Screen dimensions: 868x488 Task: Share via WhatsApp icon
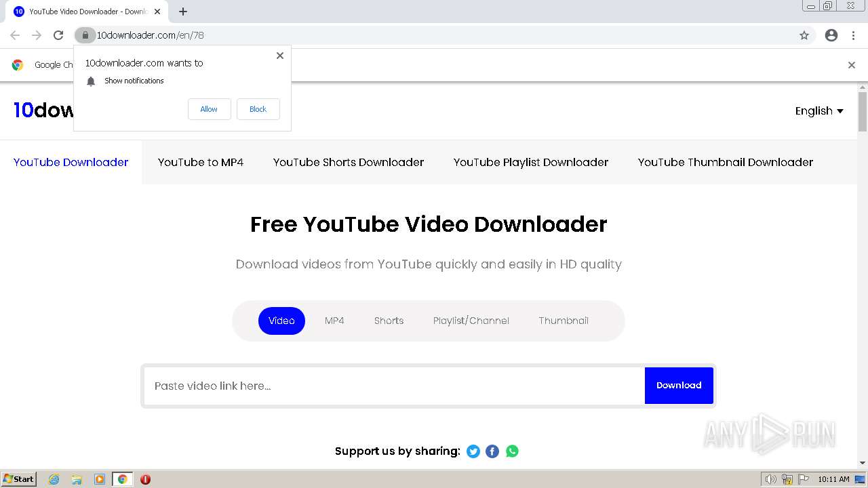pyautogui.click(x=512, y=451)
